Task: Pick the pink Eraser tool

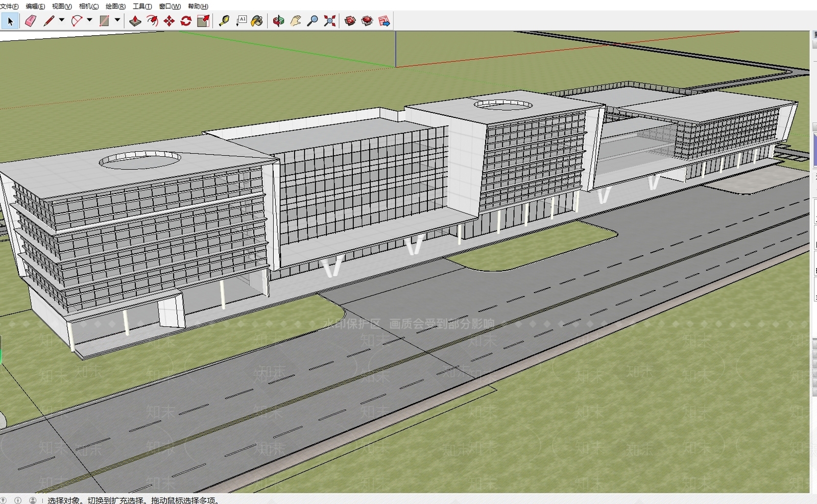Action: coord(30,21)
